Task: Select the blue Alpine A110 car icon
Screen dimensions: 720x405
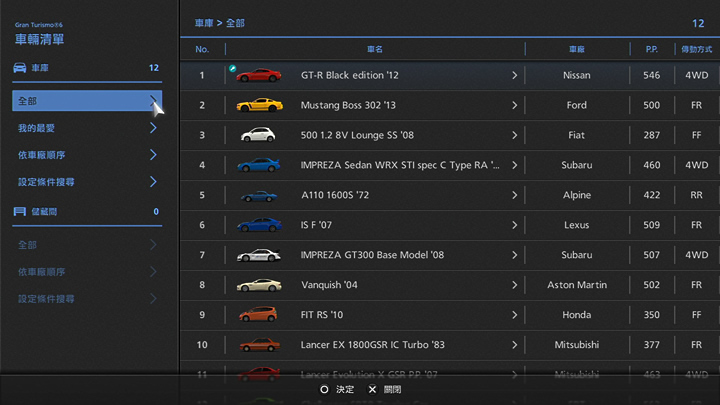Action: (259, 195)
